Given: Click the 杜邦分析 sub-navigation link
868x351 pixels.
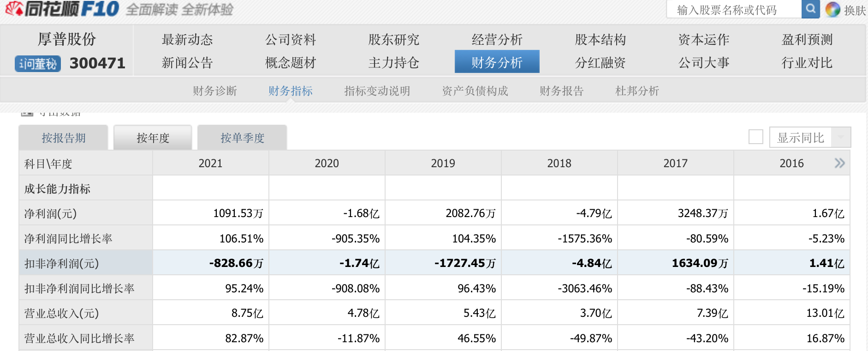Looking at the screenshot, I should tap(637, 91).
